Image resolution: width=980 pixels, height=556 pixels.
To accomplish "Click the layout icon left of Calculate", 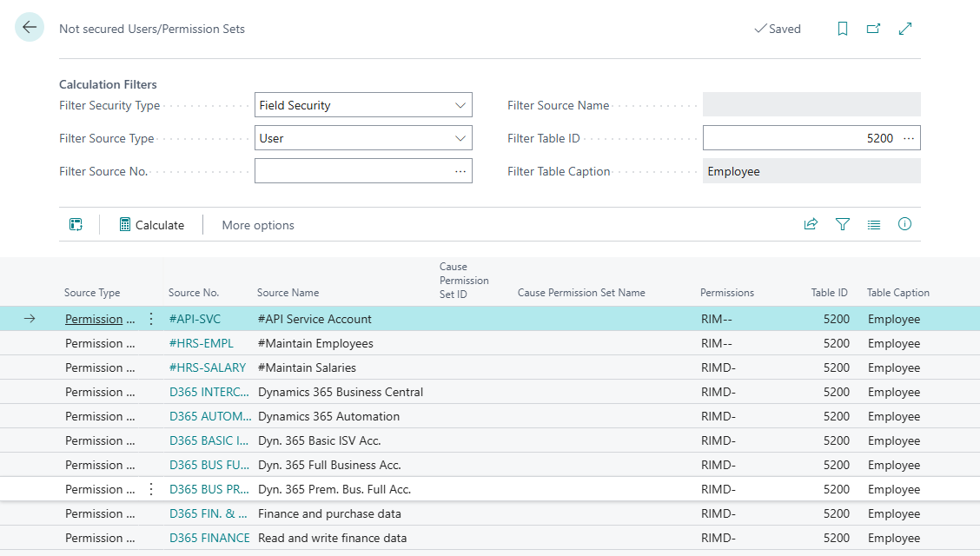I will [76, 224].
